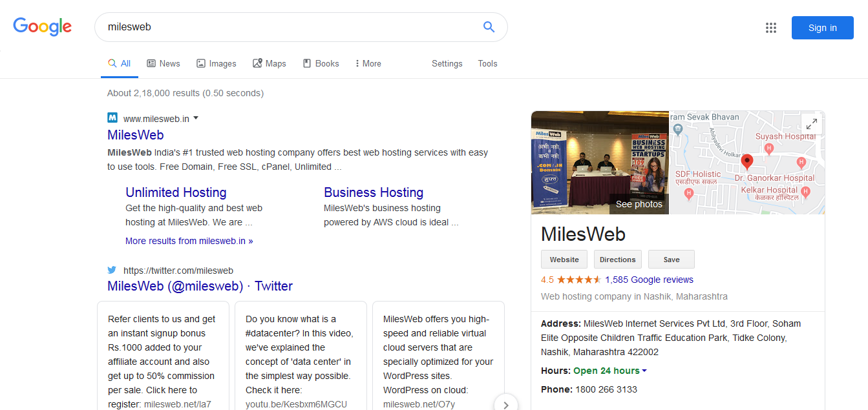Click the MilesWeb favicon beside www.milesweb.in
The height and width of the screenshot is (410, 868).
pos(112,118)
